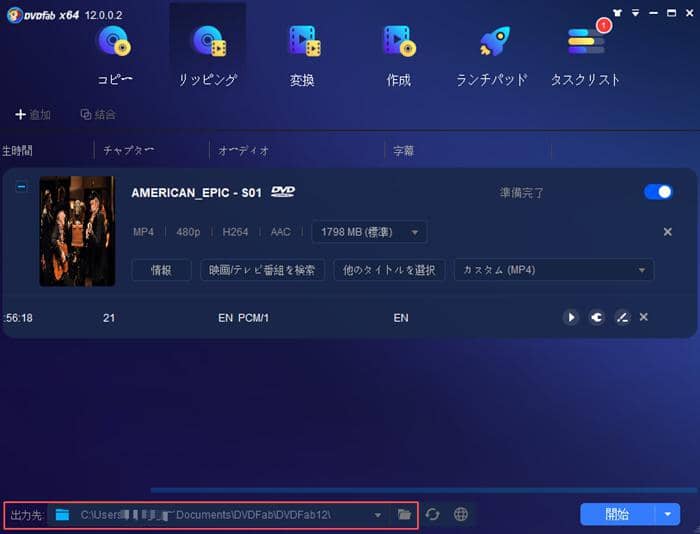Click the 字幕 column header
Image resolution: width=700 pixels, height=534 pixels.
(404, 151)
